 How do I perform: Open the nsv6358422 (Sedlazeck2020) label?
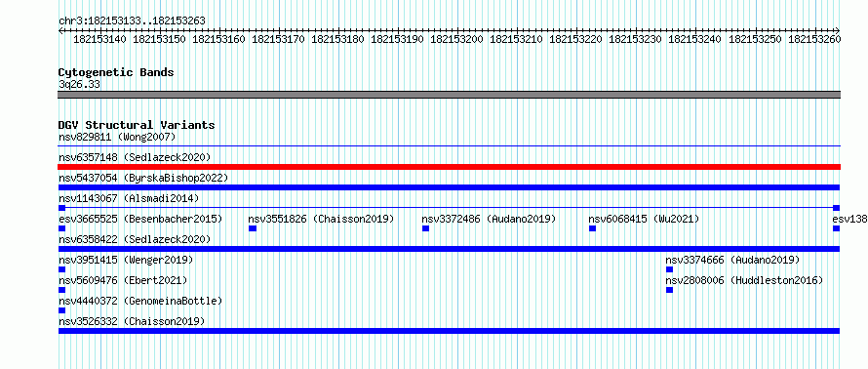[135, 239]
